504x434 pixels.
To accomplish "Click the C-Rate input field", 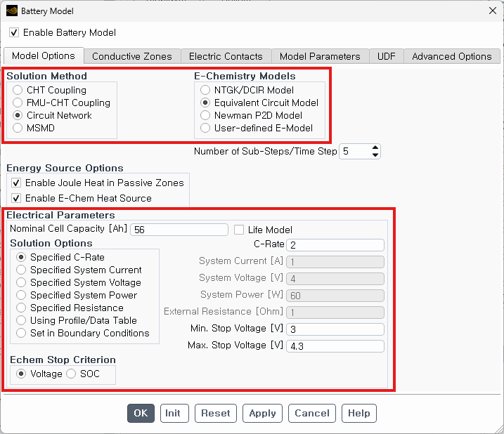I will [x=335, y=245].
